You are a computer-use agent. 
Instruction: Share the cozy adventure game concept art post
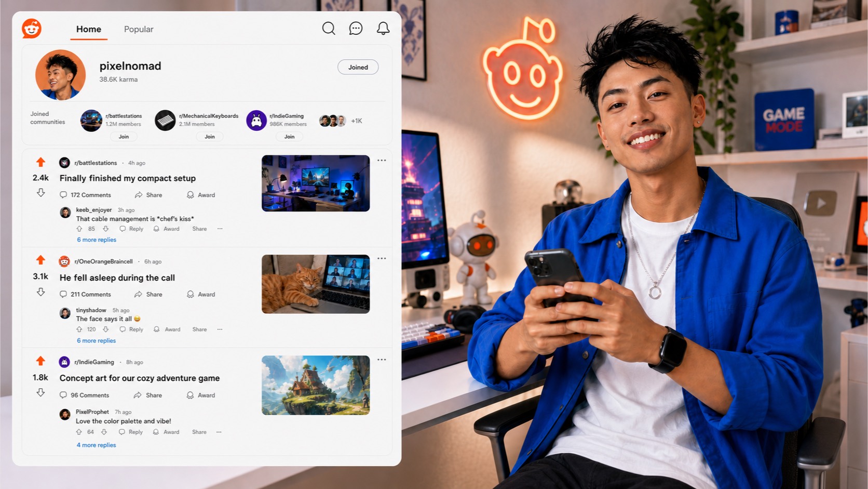coord(148,395)
